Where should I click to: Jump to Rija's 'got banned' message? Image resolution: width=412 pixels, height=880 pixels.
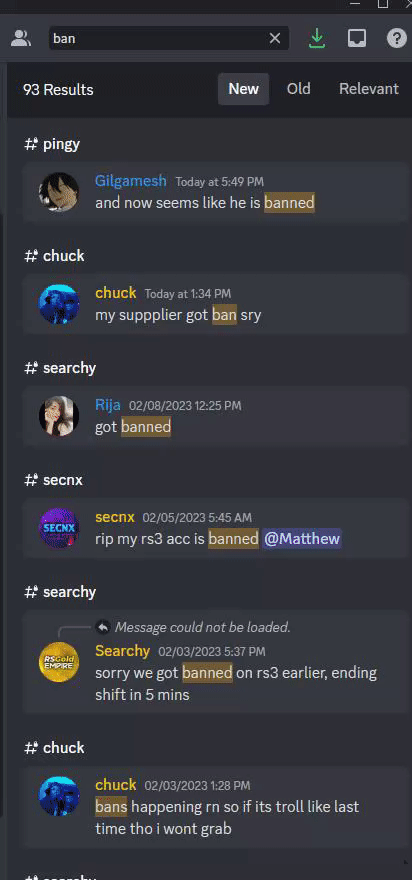tap(216, 416)
